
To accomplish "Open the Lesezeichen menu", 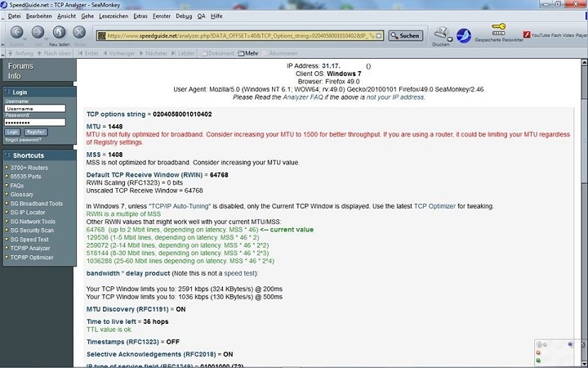I will click(114, 16).
